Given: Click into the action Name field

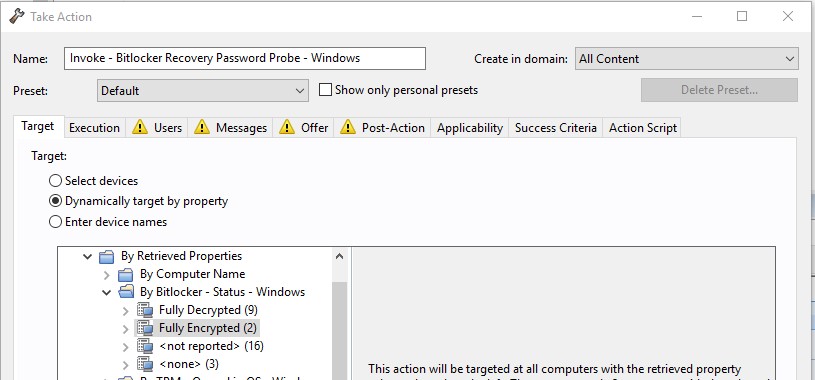Looking at the screenshot, I should (245, 58).
